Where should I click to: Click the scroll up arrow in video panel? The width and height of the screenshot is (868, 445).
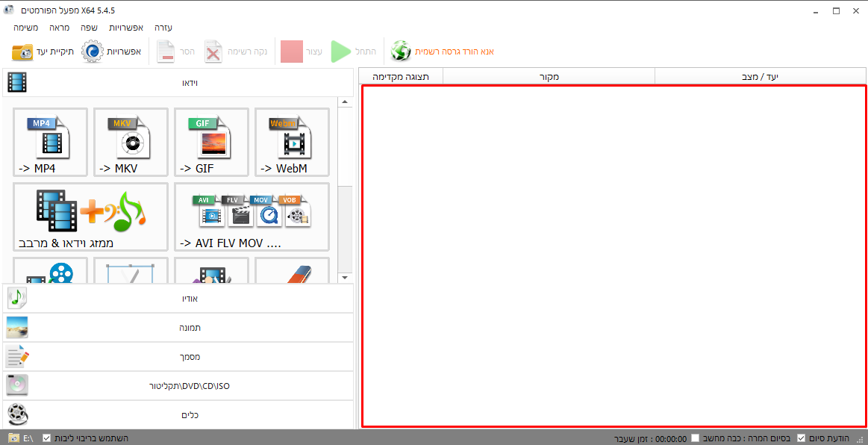(345, 102)
